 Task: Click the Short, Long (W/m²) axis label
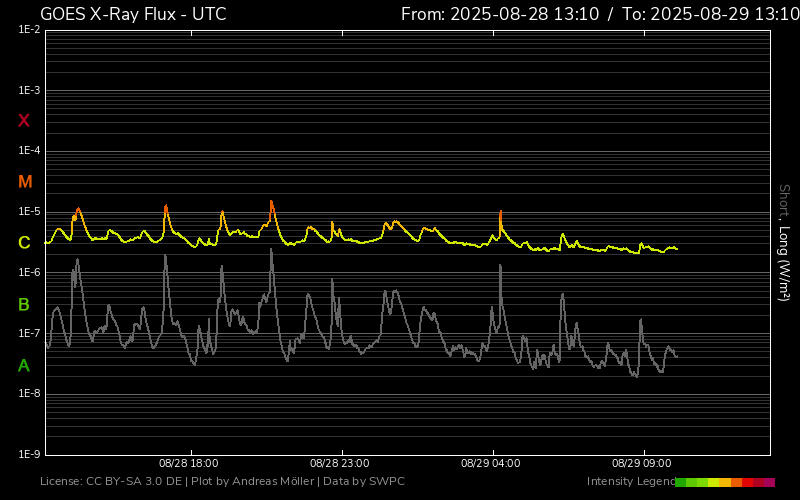coord(785,242)
